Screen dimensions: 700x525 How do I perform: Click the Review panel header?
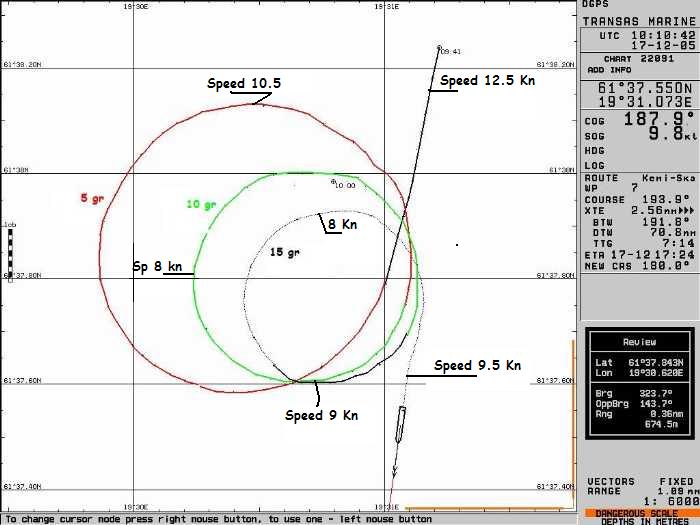(x=639, y=342)
